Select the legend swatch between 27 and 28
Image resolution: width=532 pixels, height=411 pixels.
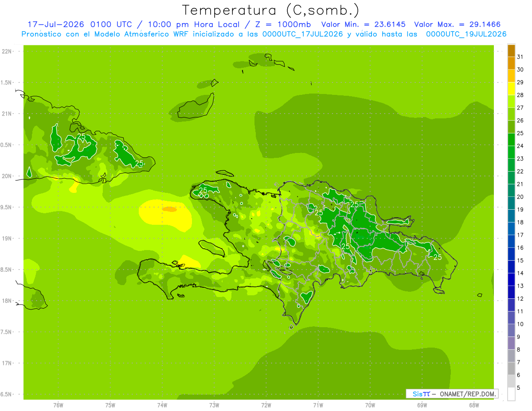coord(511,102)
